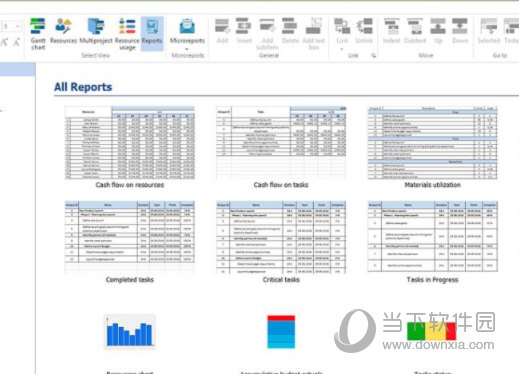Click the All Reports heading

83,87
